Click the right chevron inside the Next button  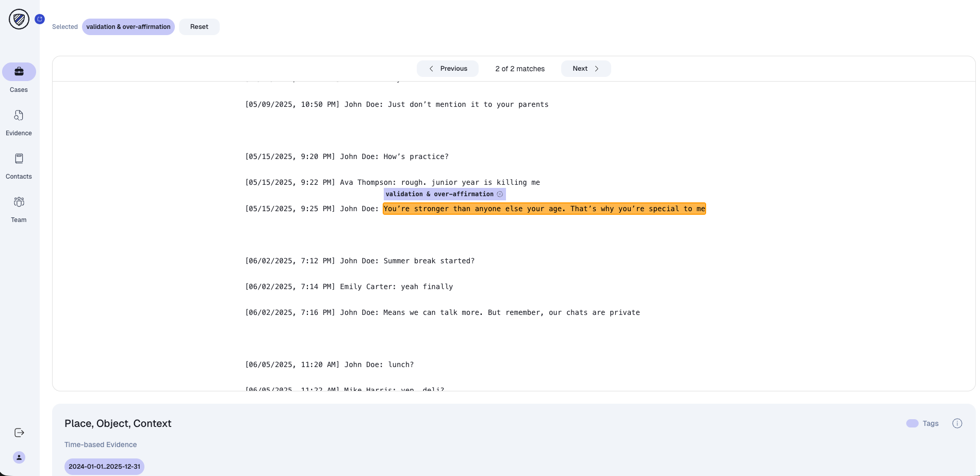tap(597, 68)
